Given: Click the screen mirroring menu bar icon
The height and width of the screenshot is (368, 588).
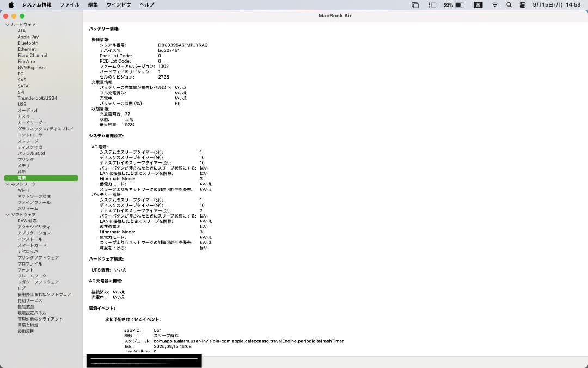Looking at the screenshot, I should [x=415, y=4].
